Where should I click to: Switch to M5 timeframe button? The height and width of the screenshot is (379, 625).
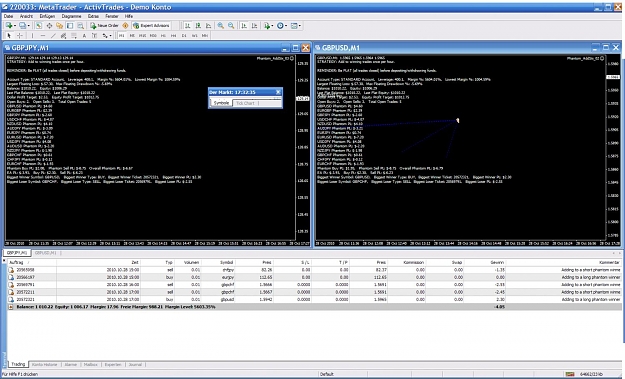point(132,35)
